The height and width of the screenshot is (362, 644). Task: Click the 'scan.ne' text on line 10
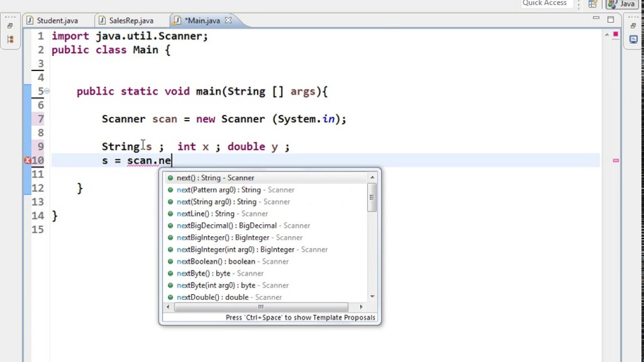tap(149, 161)
